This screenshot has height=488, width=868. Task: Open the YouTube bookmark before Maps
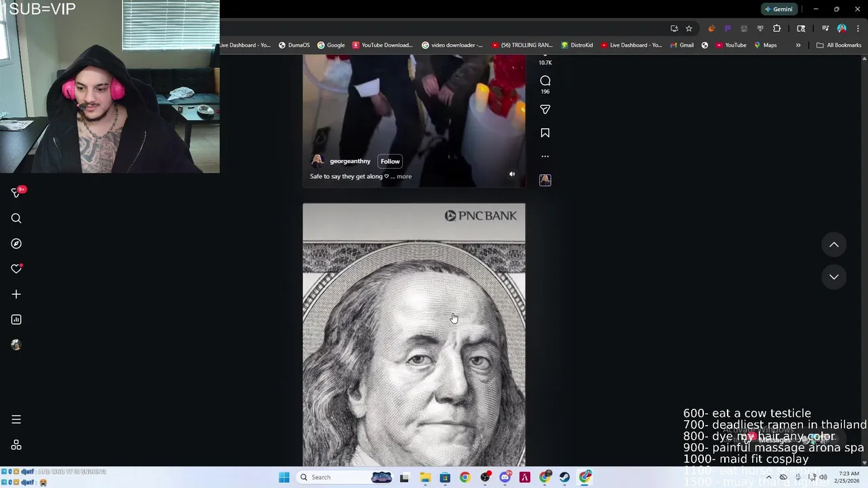click(x=731, y=45)
